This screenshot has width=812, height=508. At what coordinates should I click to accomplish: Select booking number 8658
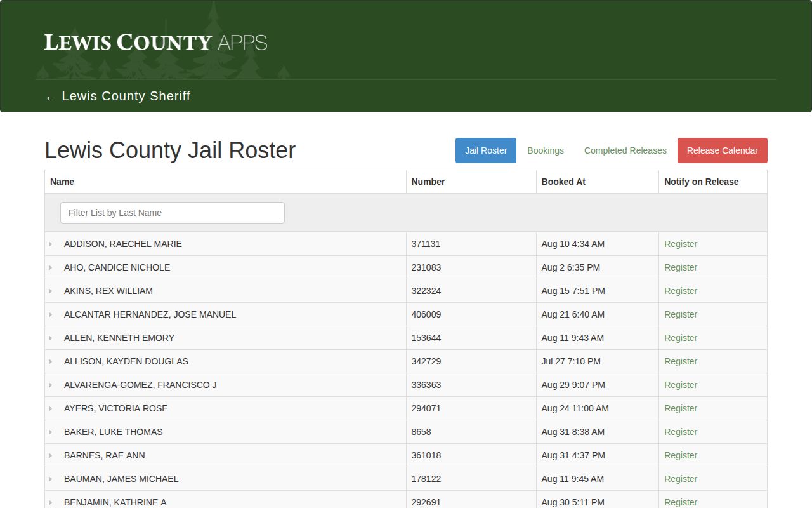421,432
